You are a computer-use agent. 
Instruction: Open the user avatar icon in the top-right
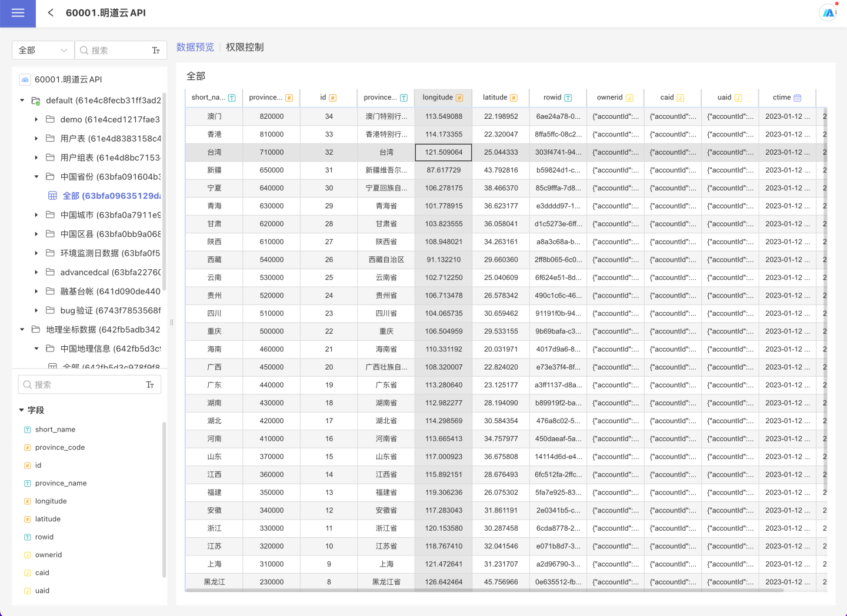click(828, 13)
